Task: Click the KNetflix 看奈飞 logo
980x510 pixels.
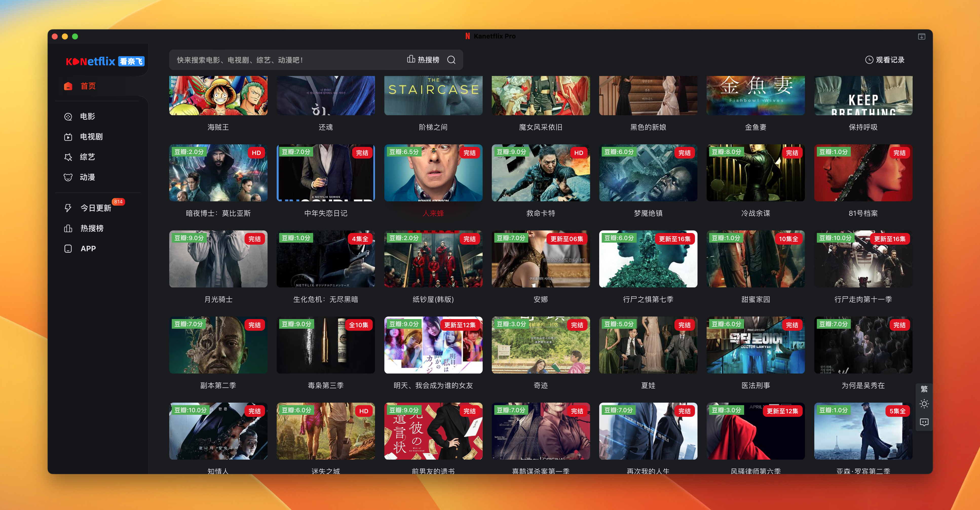Action: [105, 61]
